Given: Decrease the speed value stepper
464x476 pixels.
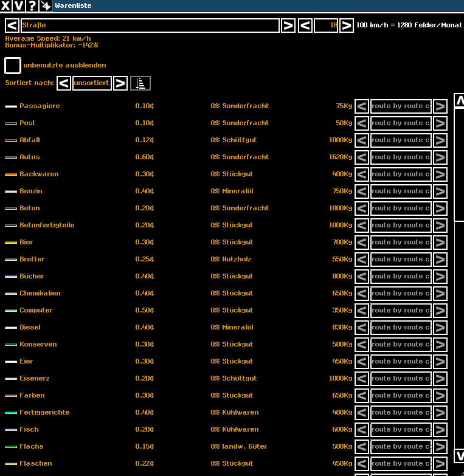Looking at the screenshot, I should point(305,26).
